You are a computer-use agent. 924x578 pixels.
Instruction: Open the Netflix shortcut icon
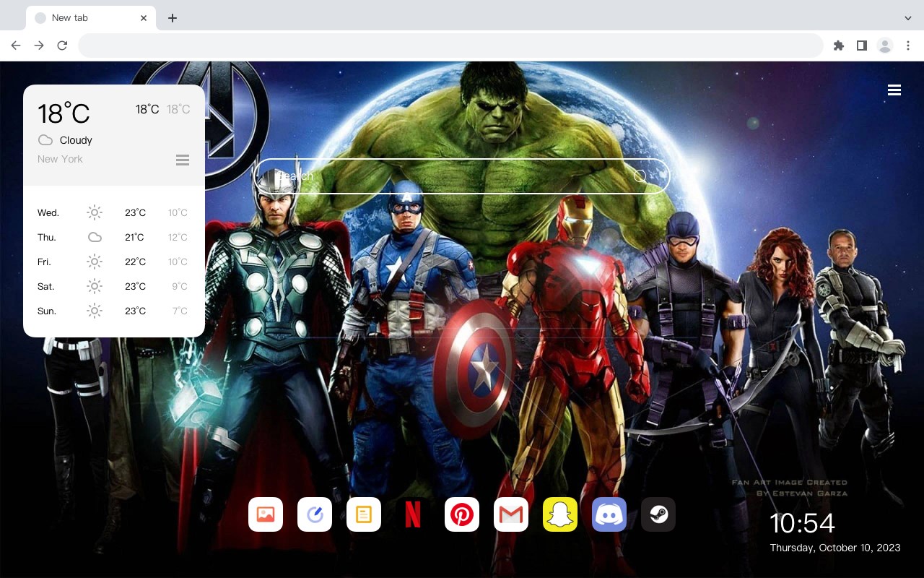(413, 514)
